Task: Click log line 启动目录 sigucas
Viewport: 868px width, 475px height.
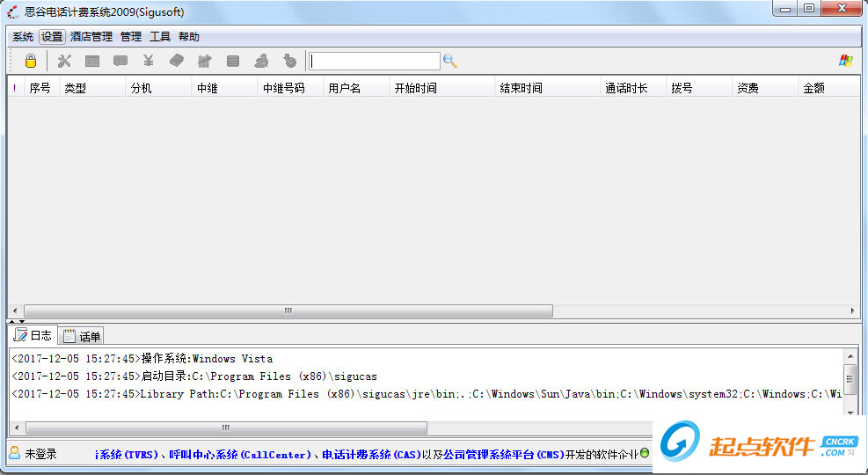Action: pos(194,376)
